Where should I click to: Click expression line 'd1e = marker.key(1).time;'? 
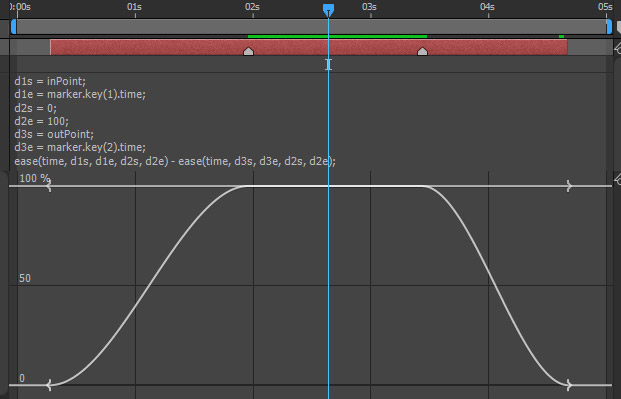pos(80,94)
